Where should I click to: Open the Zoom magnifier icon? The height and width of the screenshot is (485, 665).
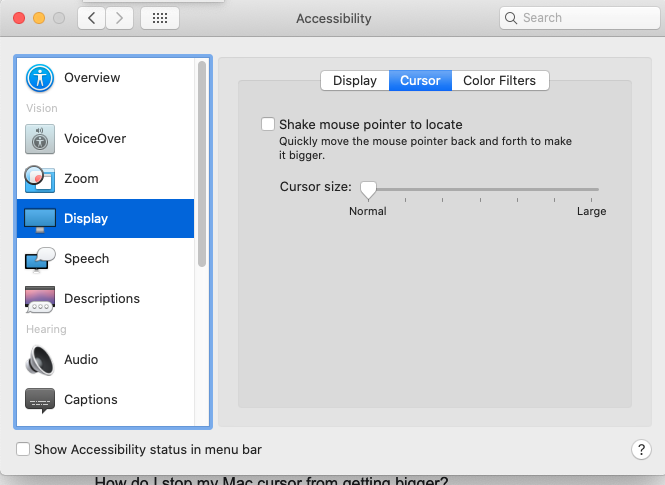click(40, 179)
